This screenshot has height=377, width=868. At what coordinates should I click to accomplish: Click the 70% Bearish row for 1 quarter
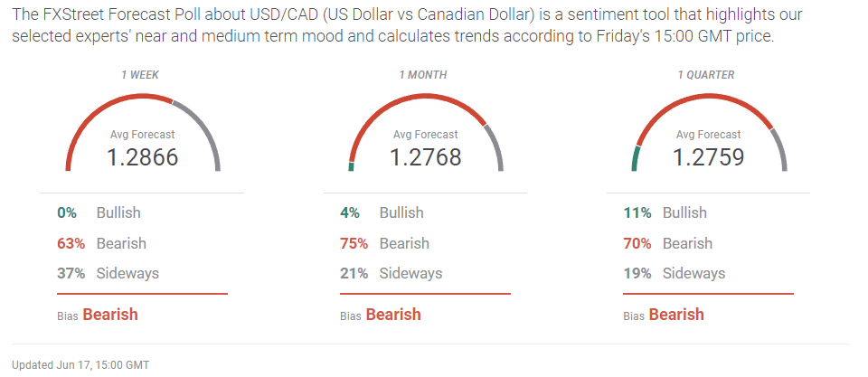(667, 243)
